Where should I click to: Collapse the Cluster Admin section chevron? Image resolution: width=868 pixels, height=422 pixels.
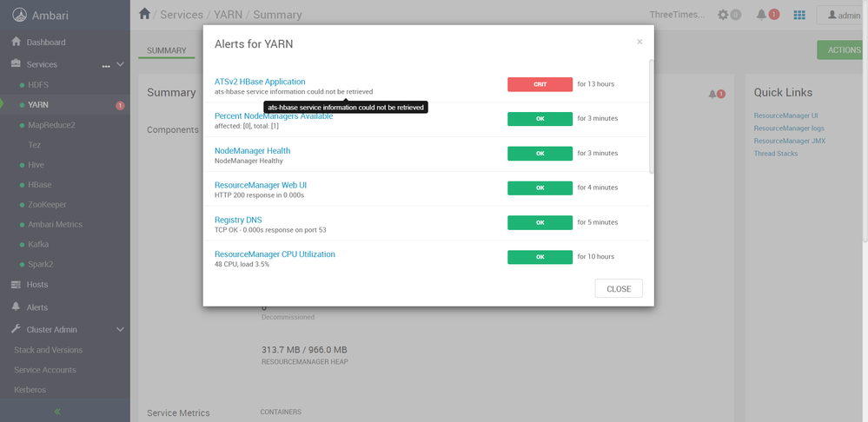pyautogui.click(x=120, y=330)
